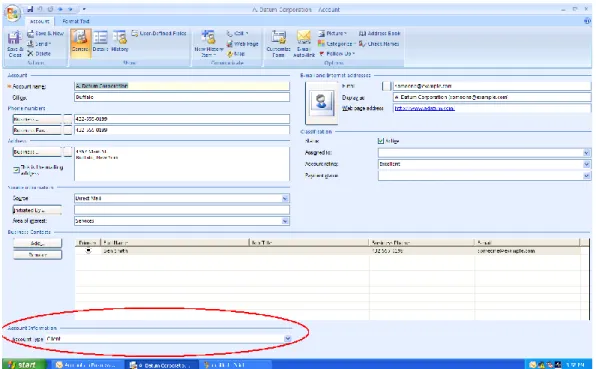The height and width of the screenshot is (369, 596).
Task: Open User-Defined Fields in the Show group
Action: [159, 33]
